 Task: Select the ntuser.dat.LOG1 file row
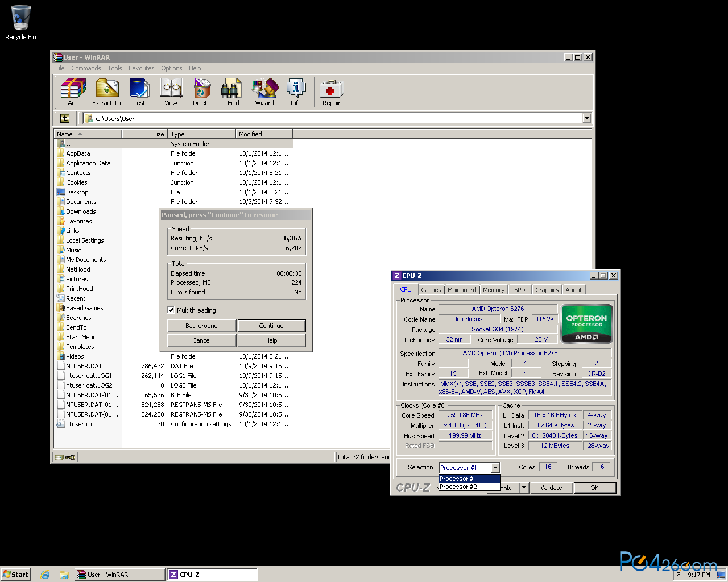pyautogui.click(x=173, y=376)
